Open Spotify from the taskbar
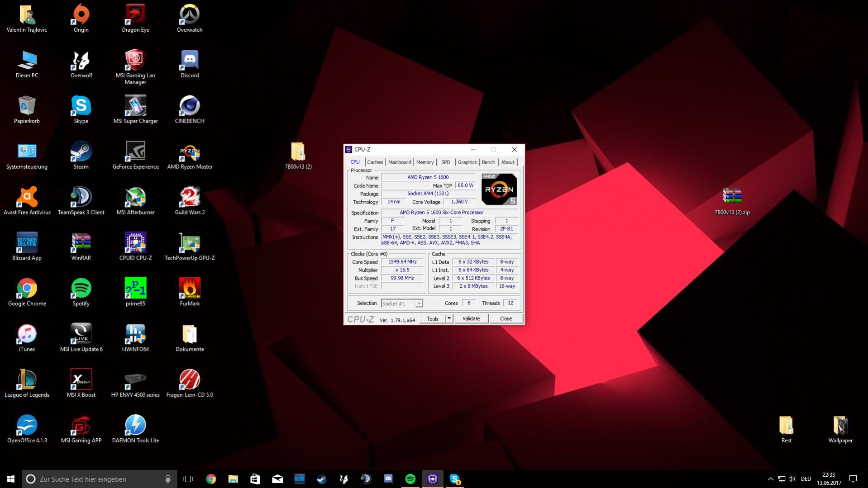The image size is (868, 488). pyautogui.click(x=410, y=479)
